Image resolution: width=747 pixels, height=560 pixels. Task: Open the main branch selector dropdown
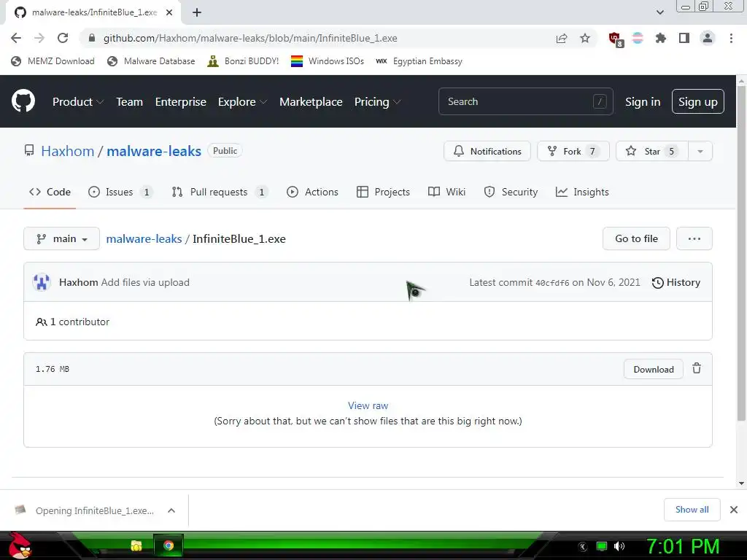click(x=61, y=238)
